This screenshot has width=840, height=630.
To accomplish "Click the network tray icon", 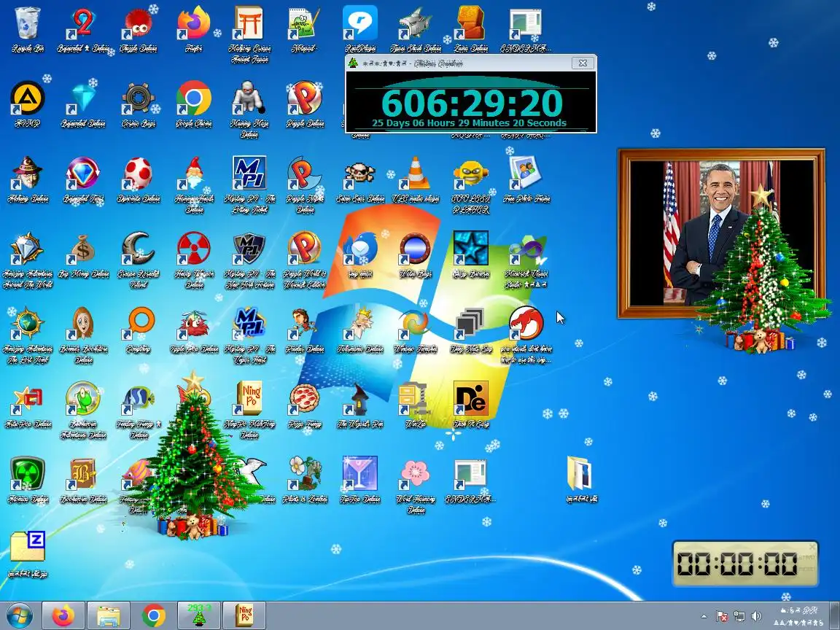I will 739,616.
